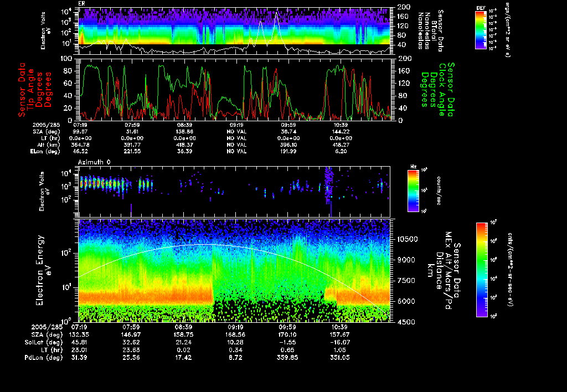
Task: Select upper SZA value 31.61
Action: tap(132, 132)
